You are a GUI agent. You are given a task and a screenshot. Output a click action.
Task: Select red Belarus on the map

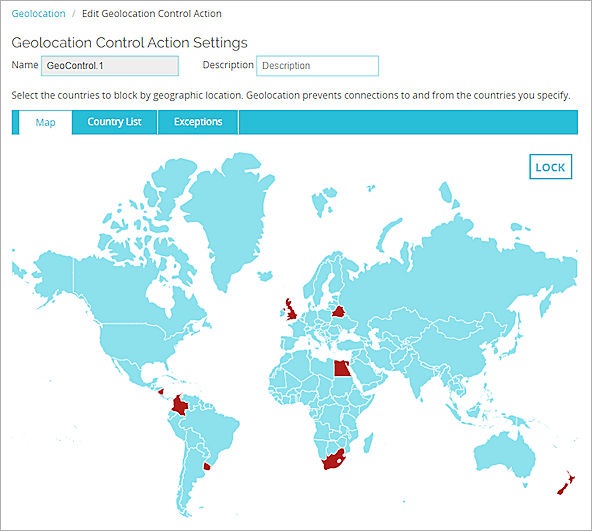(x=338, y=311)
